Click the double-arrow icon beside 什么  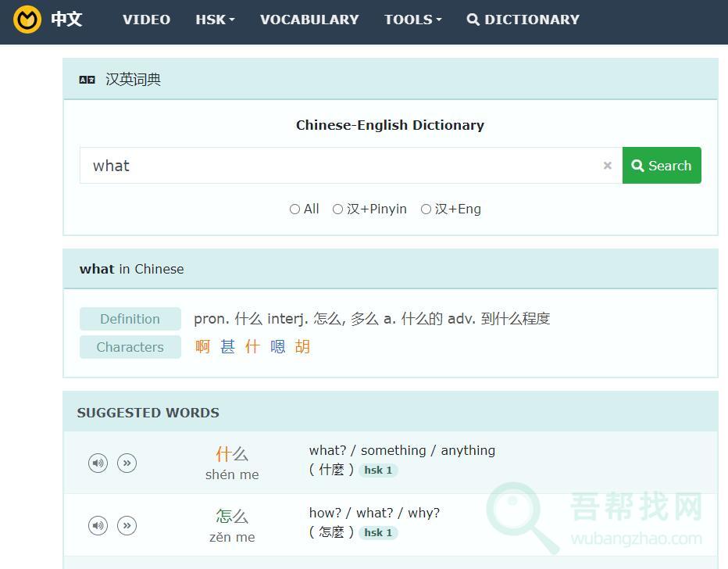click(127, 463)
